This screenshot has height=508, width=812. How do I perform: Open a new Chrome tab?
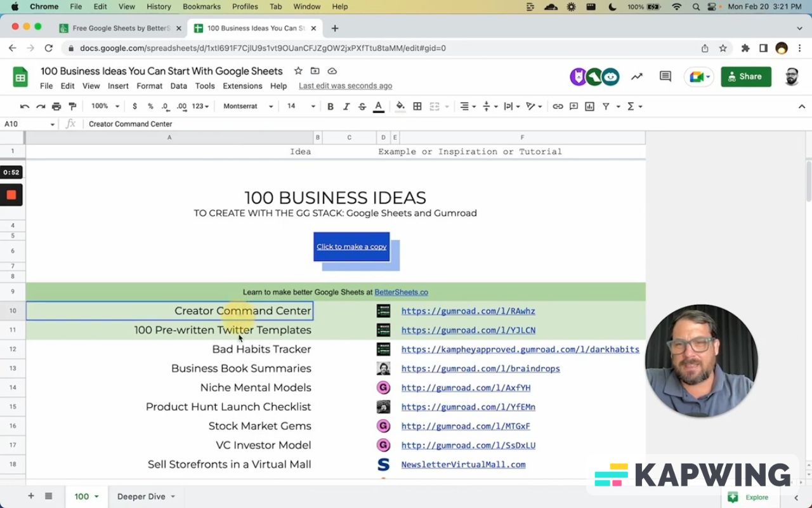pos(335,28)
